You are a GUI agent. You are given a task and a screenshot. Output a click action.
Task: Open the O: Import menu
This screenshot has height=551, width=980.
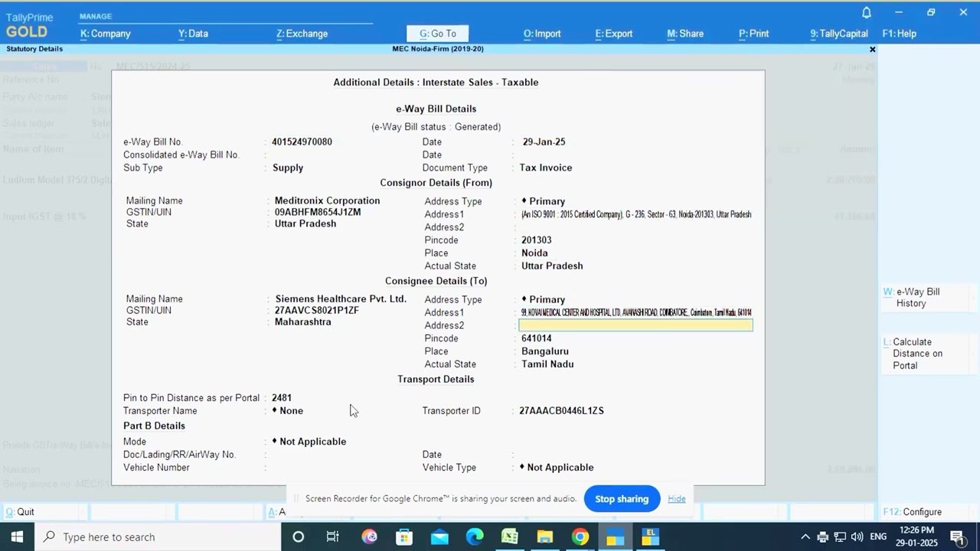(x=542, y=34)
